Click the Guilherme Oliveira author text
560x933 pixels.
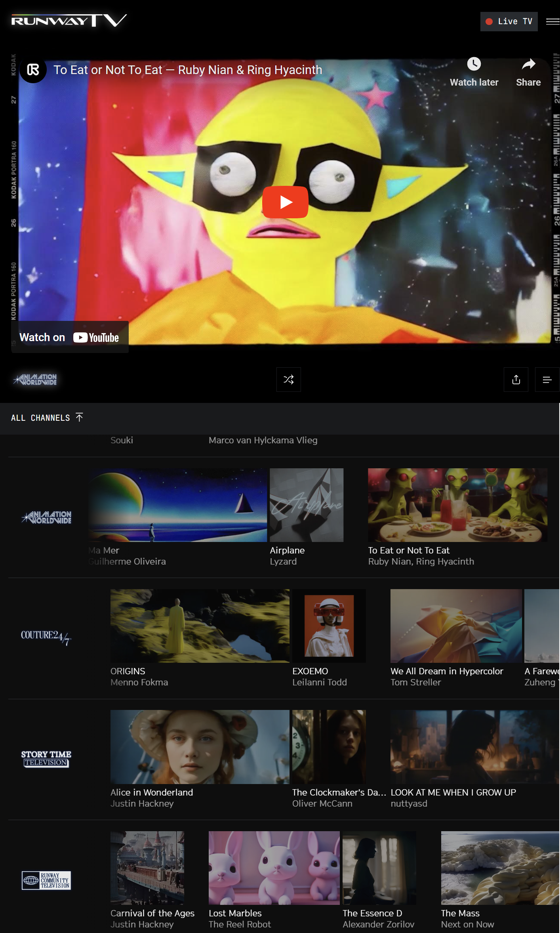pos(127,561)
